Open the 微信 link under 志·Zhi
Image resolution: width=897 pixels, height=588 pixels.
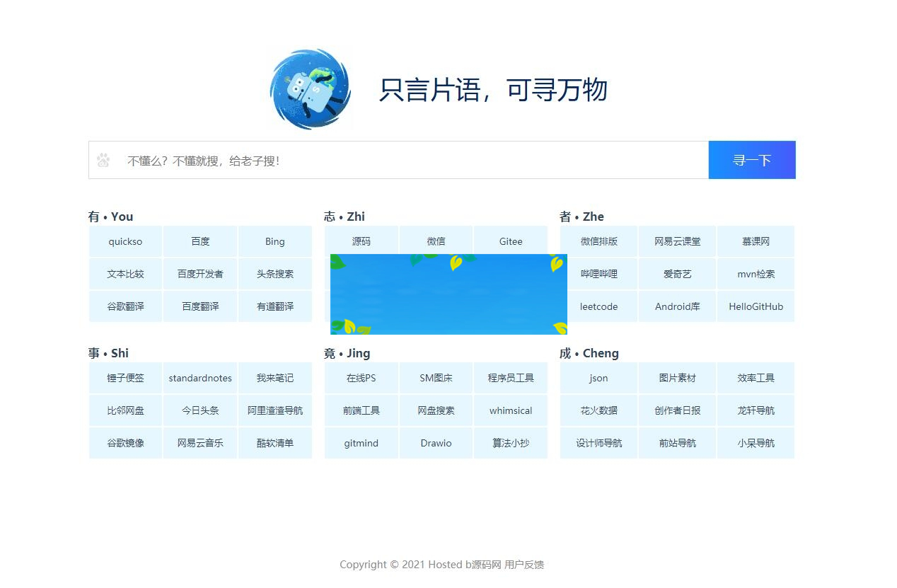436,241
